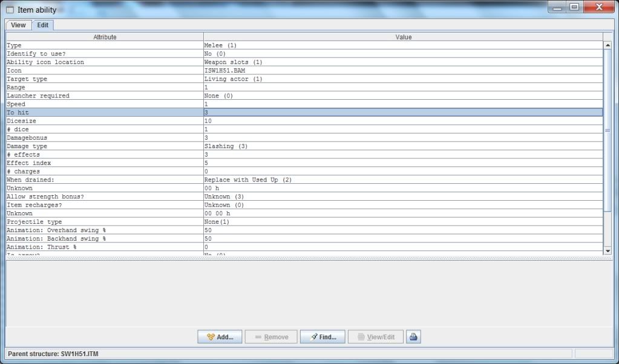Click the Attribute column header
Viewport: 619px width, 364px height.
click(x=105, y=37)
